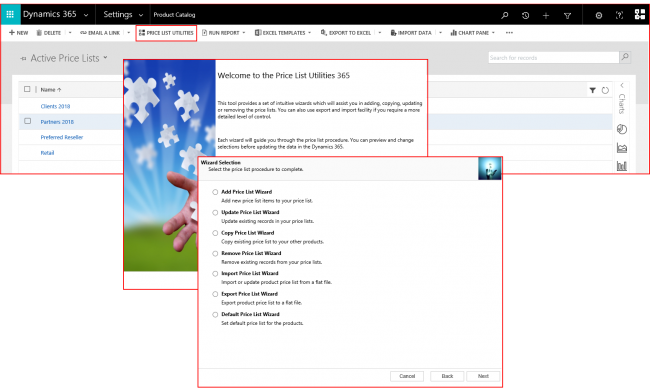This screenshot has height=388, width=650.
Task: Open the Retail price list
Action: tap(47, 153)
